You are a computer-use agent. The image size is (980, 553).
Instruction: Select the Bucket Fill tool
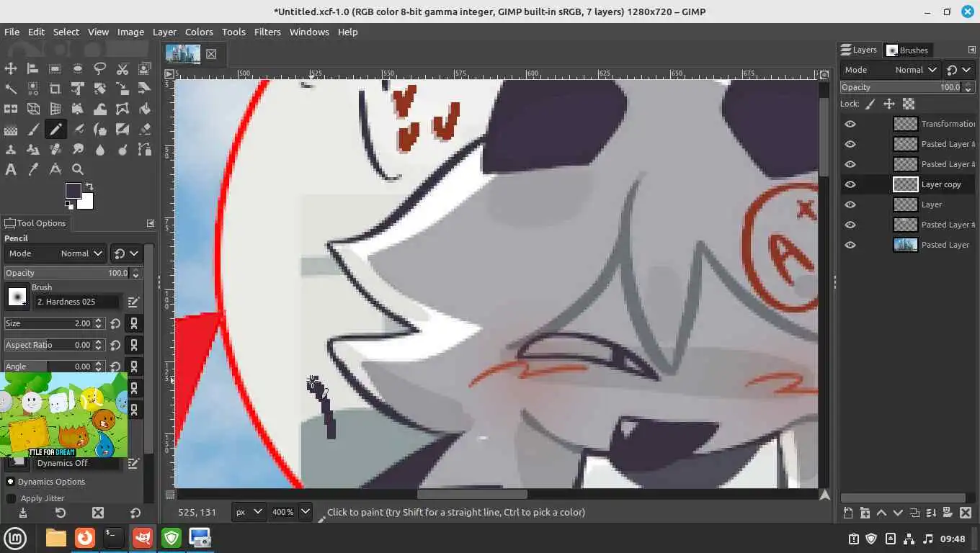[x=144, y=109]
